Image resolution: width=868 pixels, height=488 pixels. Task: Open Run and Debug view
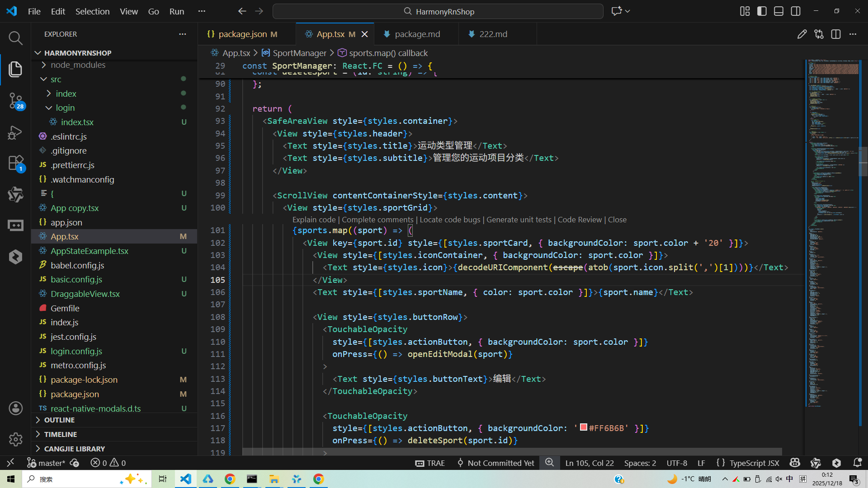tap(15, 132)
